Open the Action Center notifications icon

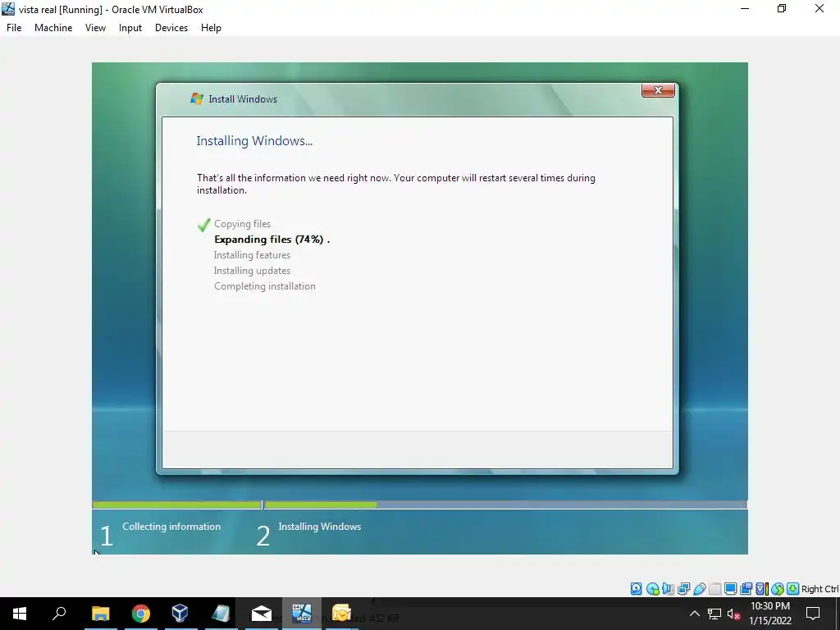pos(813,614)
